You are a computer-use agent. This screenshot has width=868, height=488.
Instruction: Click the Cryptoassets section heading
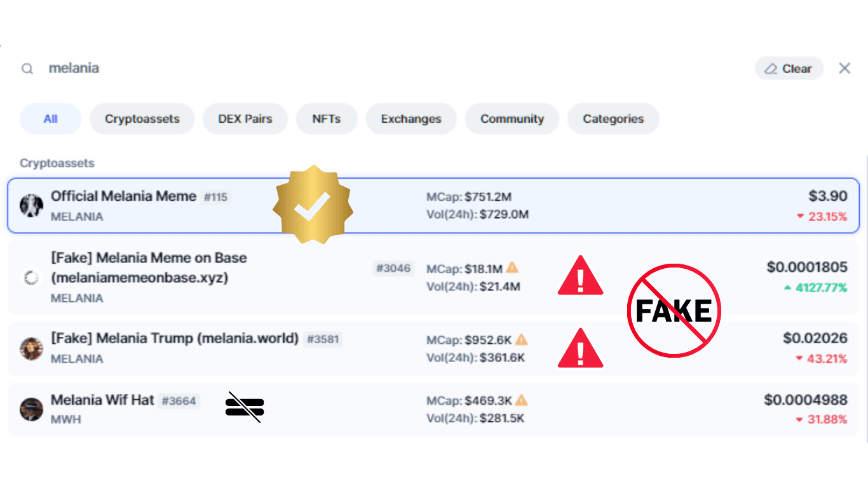pyautogui.click(x=57, y=163)
